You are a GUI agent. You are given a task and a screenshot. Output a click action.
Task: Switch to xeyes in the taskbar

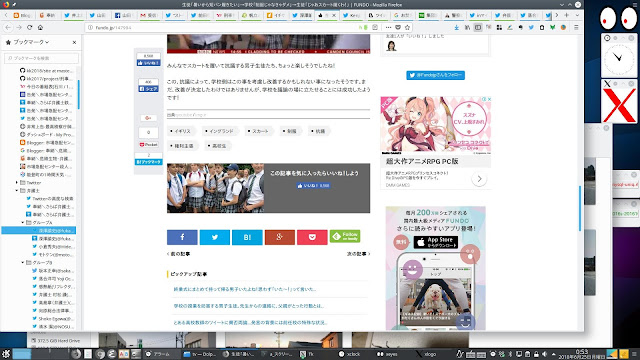pyautogui.click(x=388, y=354)
